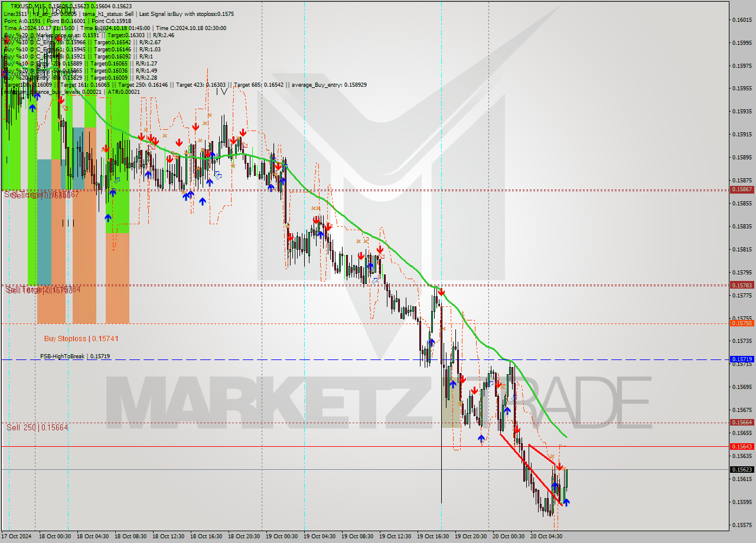The image size is (756, 543).
Task: Click the 0.15955 price axis label
Action: point(742,89)
